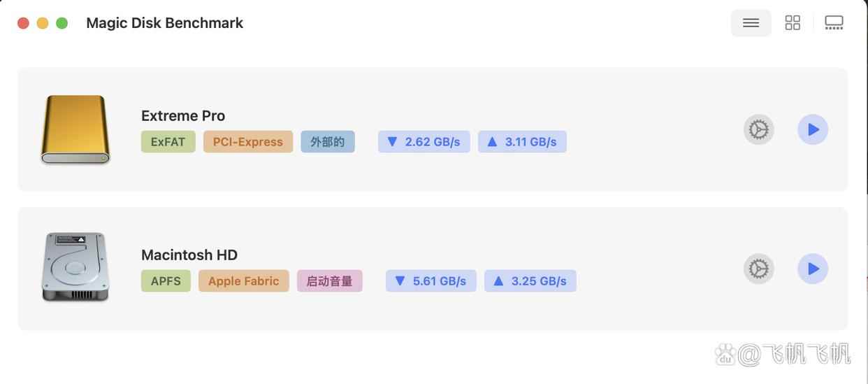This screenshot has height=384, width=868.
Task: Switch to grid view layout
Action: 793,23
